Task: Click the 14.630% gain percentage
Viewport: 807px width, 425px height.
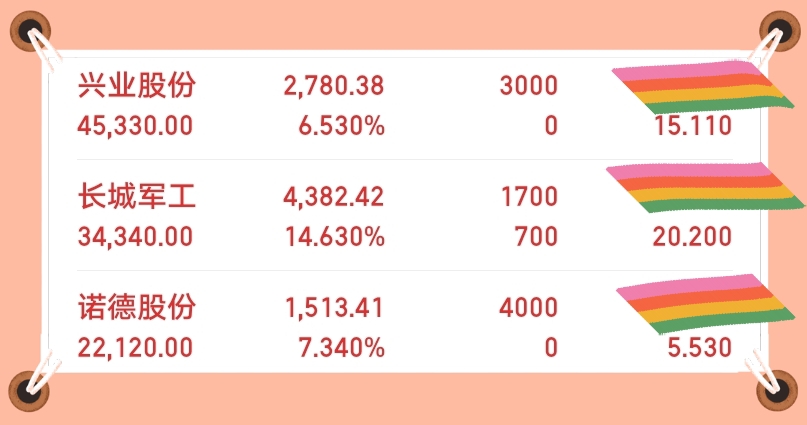Action: point(335,237)
